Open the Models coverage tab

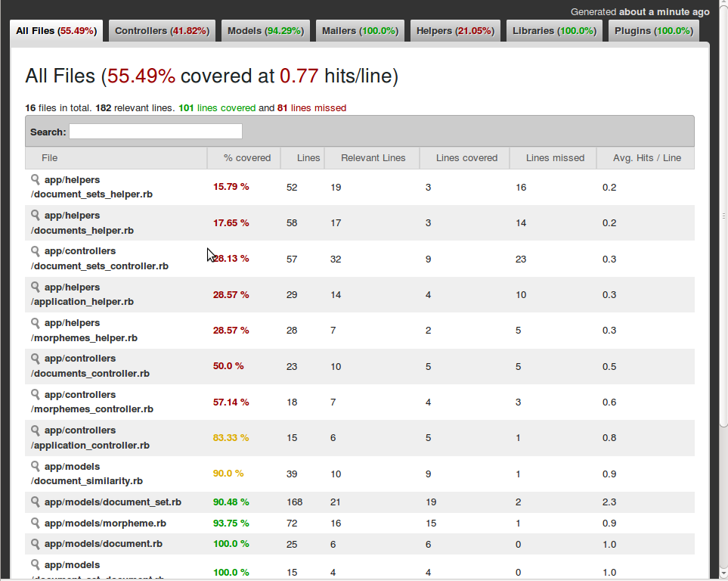(265, 31)
